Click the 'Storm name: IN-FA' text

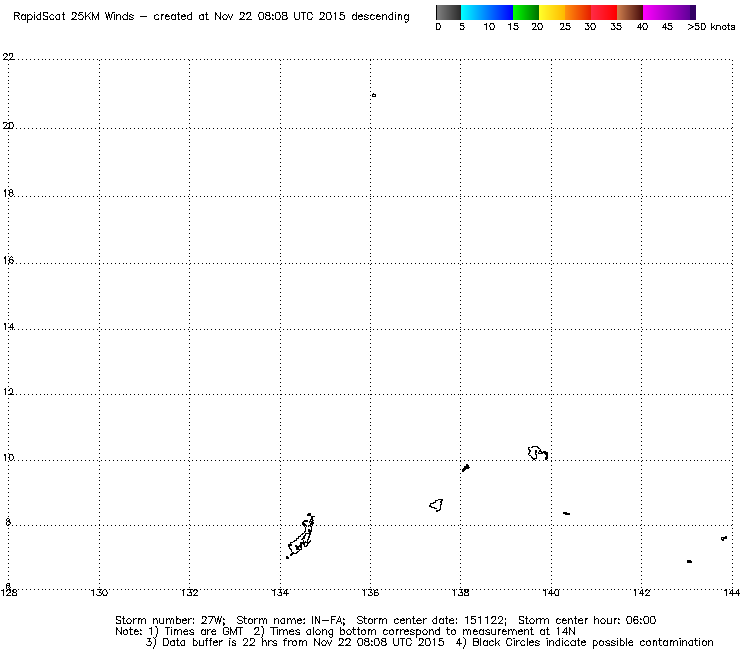click(291, 620)
